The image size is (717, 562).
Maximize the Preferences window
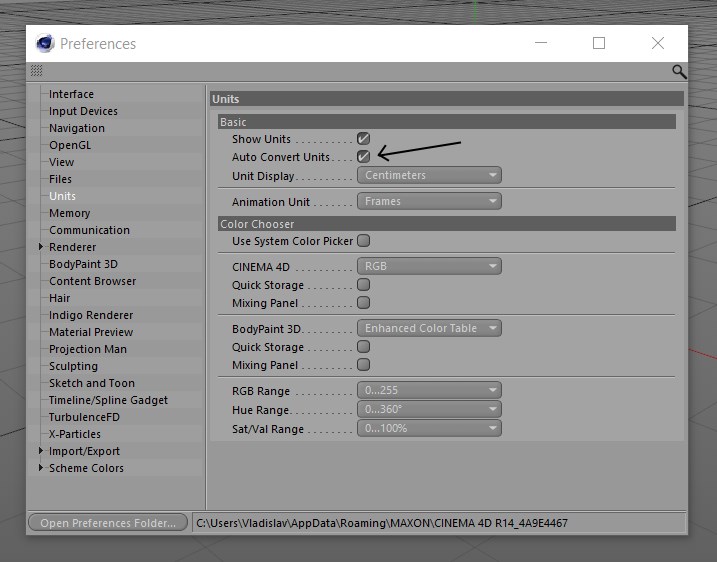tap(599, 43)
